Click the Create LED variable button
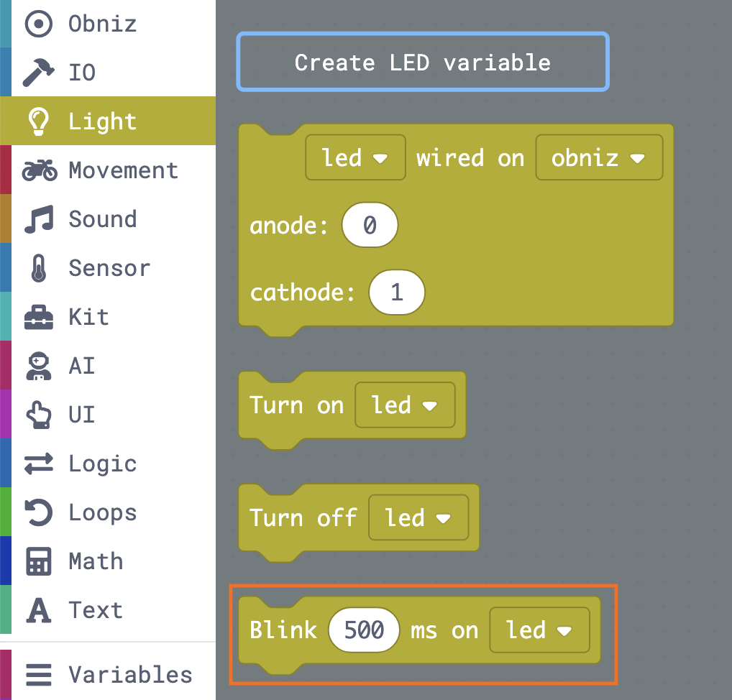 point(422,63)
